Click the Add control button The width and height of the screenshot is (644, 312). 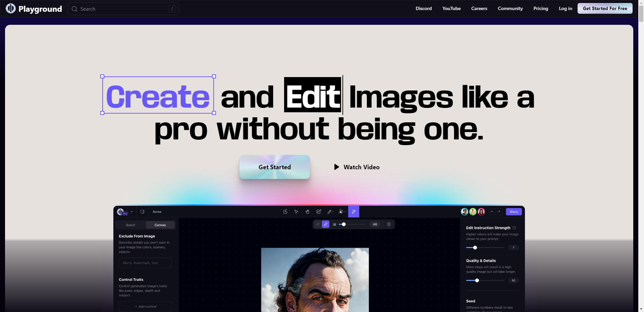(145, 306)
